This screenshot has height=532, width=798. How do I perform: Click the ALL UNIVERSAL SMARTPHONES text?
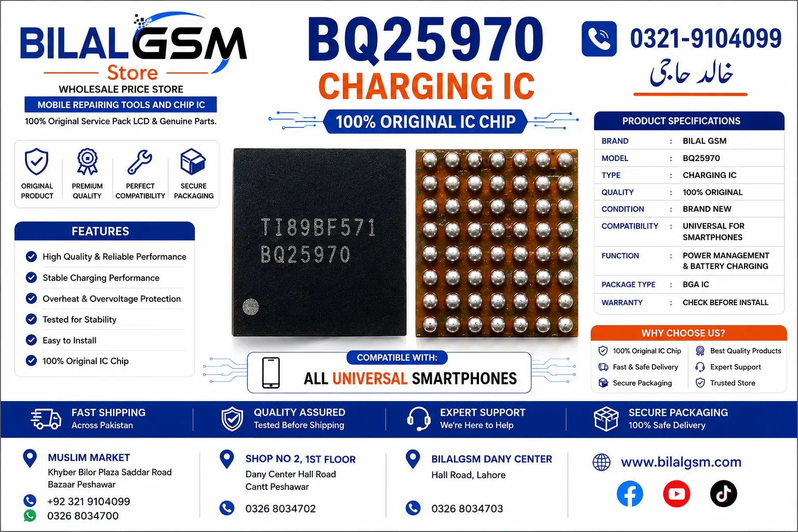[410, 378]
